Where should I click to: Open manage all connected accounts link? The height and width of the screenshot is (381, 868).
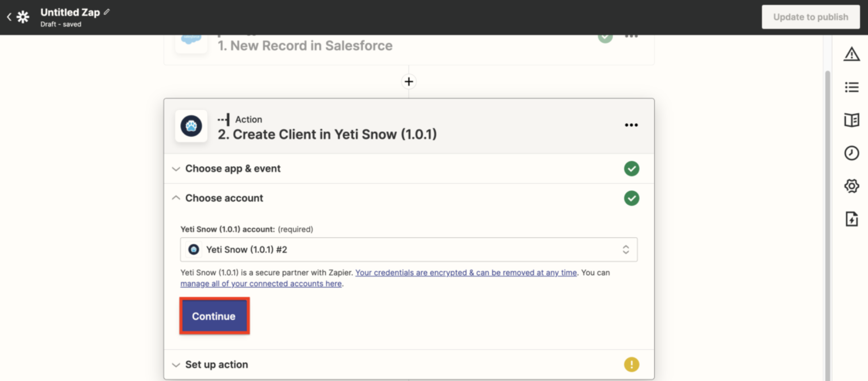[261, 283]
